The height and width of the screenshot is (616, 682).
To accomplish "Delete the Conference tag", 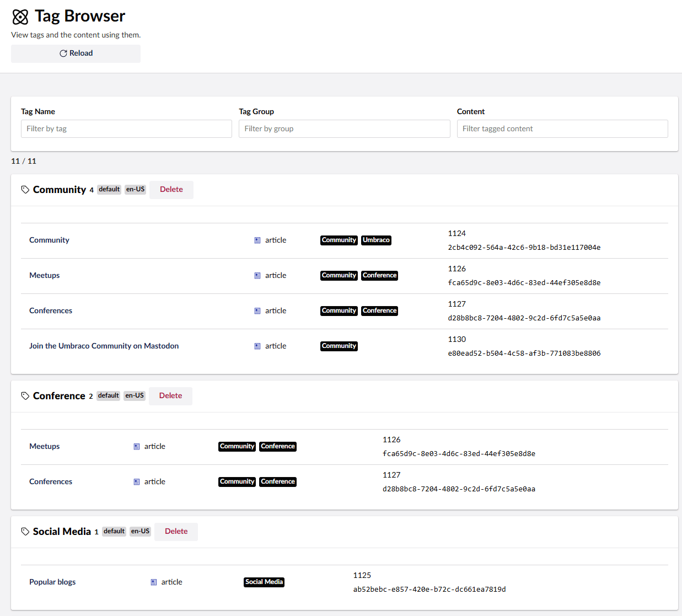I will [170, 396].
